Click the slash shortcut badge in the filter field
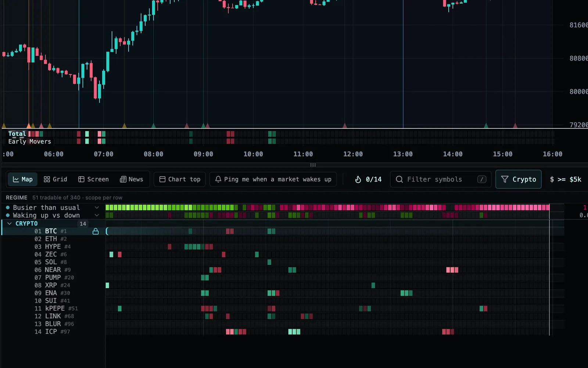Viewport: 588px width, 368px height. coord(481,179)
